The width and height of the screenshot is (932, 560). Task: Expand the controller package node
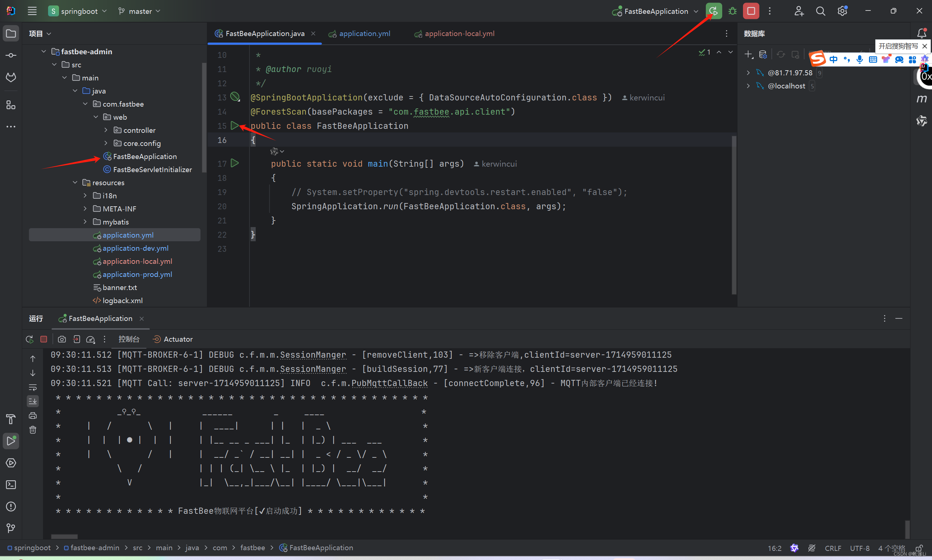pyautogui.click(x=106, y=130)
